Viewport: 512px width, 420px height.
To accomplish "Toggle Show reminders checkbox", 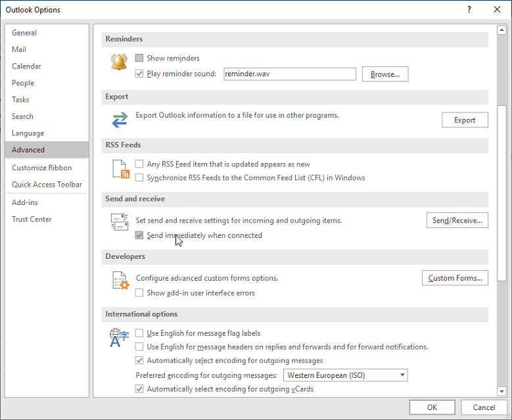I will (x=139, y=58).
